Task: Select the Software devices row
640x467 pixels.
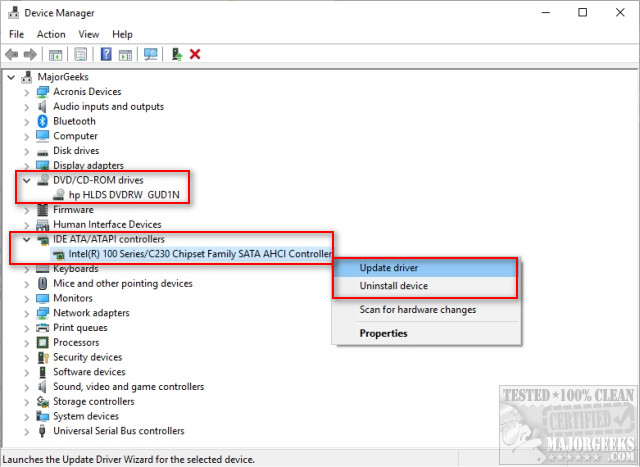Action: [89, 372]
